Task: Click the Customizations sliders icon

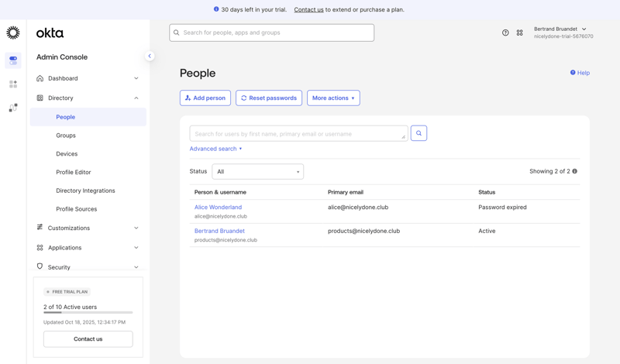Action: pyautogui.click(x=40, y=227)
